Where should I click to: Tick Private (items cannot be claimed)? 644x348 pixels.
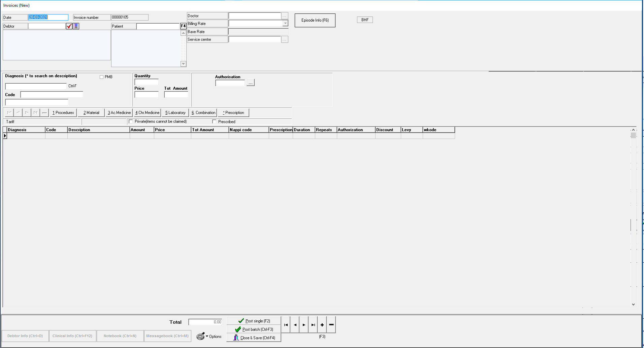tap(131, 121)
